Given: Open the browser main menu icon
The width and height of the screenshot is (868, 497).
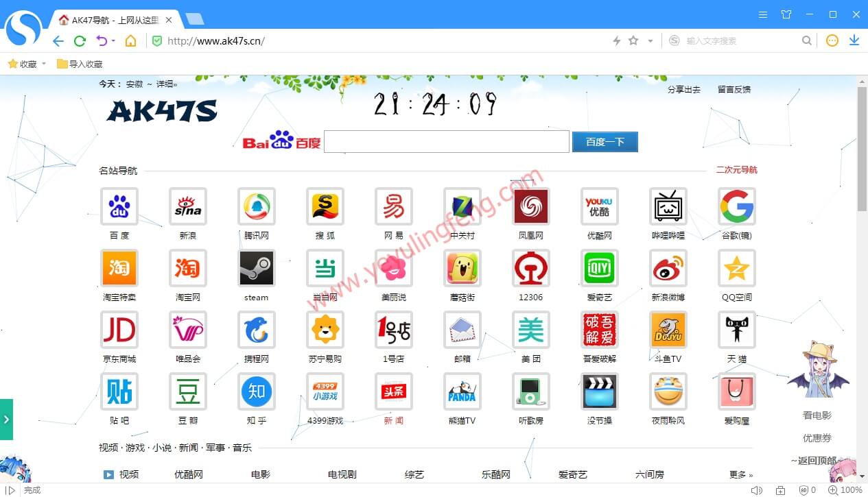Looking at the screenshot, I should (763, 14).
